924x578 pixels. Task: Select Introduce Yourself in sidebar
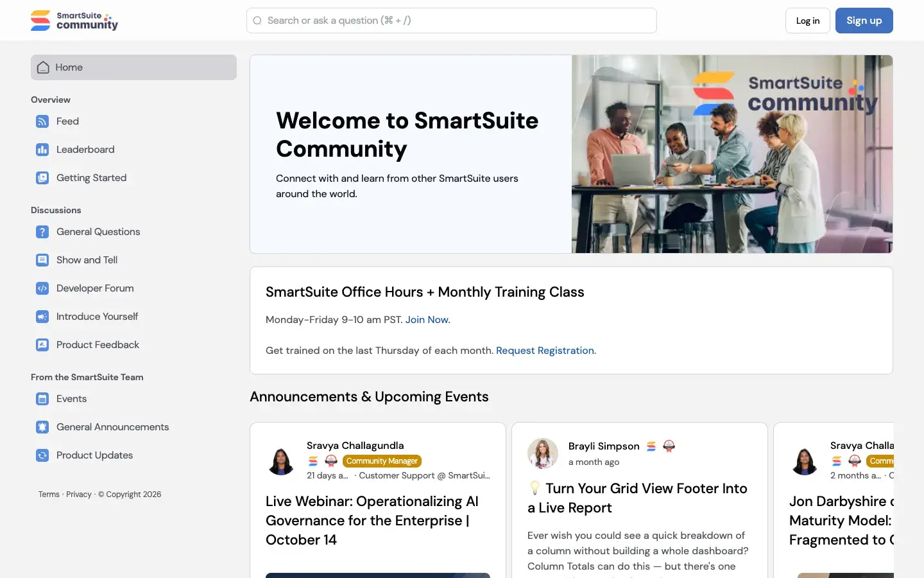tap(133, 317)
